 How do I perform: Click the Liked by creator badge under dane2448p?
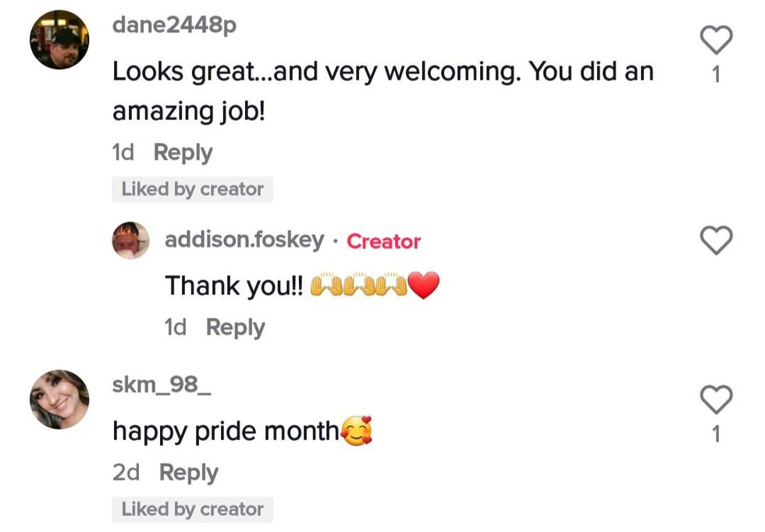[192, 190]
